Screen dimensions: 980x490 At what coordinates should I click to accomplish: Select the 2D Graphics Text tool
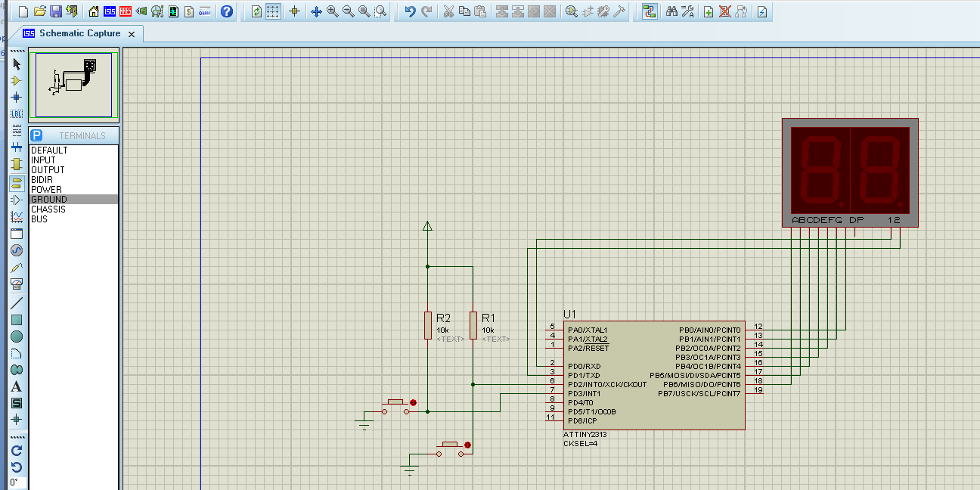16,386
